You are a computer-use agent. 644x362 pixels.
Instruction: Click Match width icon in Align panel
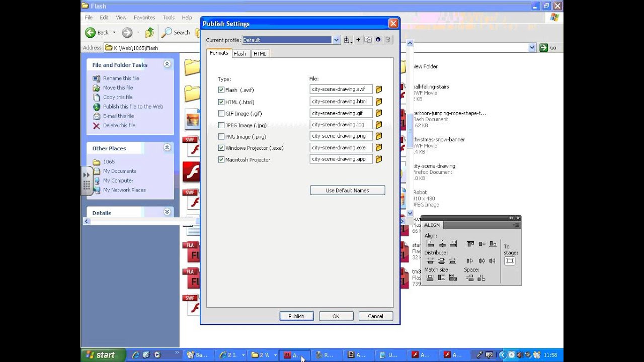[430, 278]
